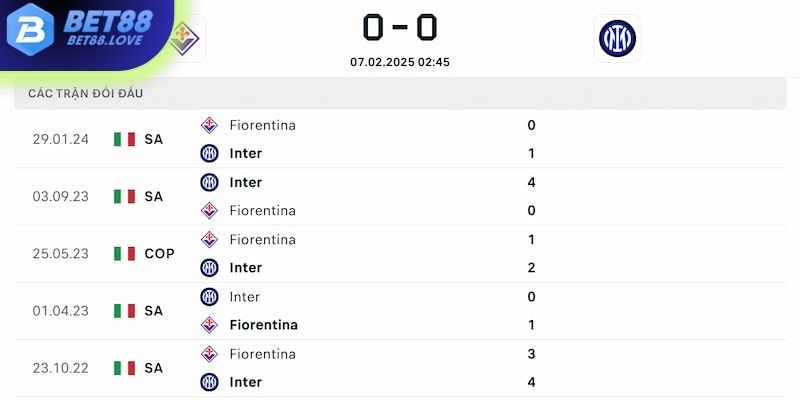The image size is (800, 400).
Task: Click Inter's score 4 on 03.09.23
Action: [531, 182]
